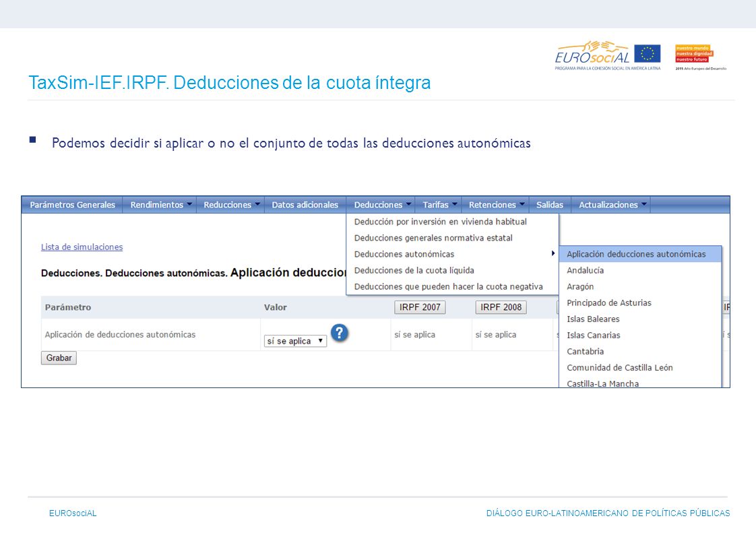Open the Datos adicionales menu item
The image size is (756, 535).
coord(305,205)
